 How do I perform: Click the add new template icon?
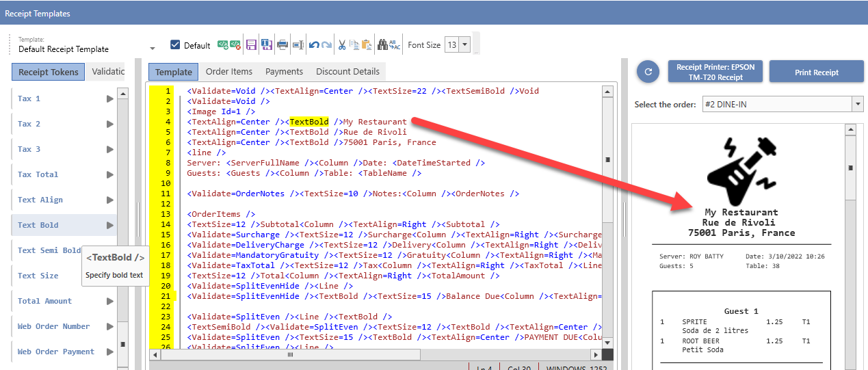(x=223, y=45)
